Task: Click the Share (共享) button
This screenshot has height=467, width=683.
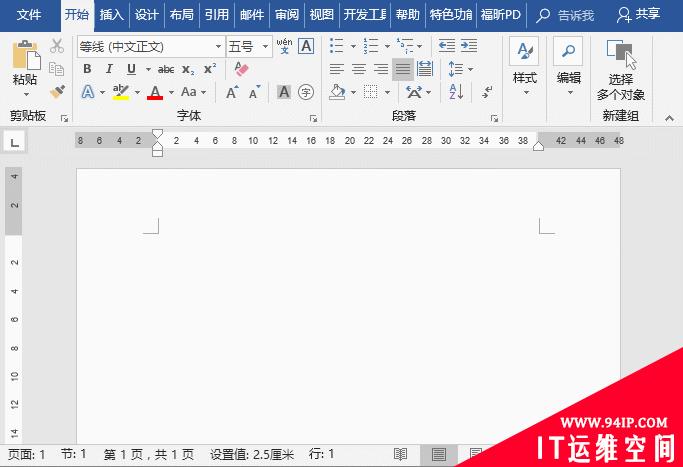Action: click(x=638, y=15)
